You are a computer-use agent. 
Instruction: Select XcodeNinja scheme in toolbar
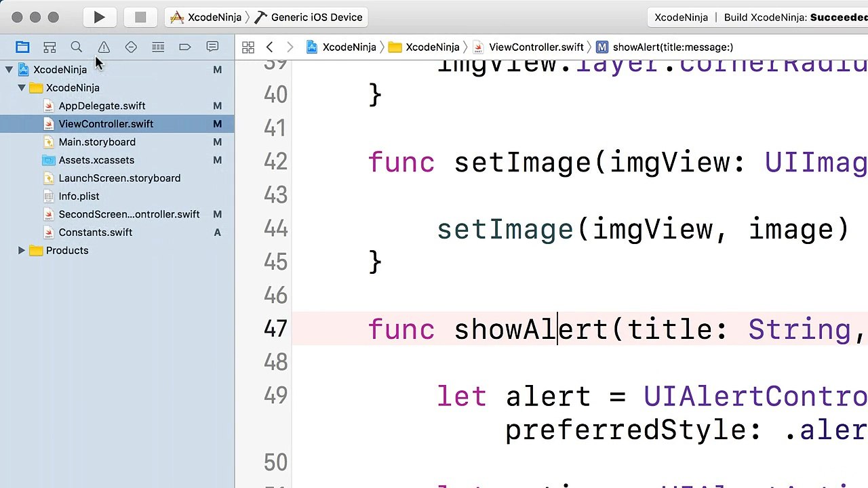click(x=208, y=17)
